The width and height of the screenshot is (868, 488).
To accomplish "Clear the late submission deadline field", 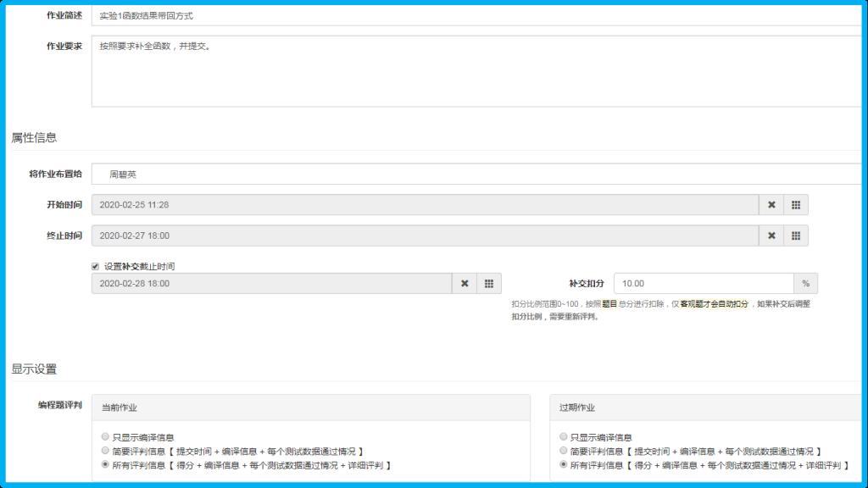I will (x=465, y=283).
